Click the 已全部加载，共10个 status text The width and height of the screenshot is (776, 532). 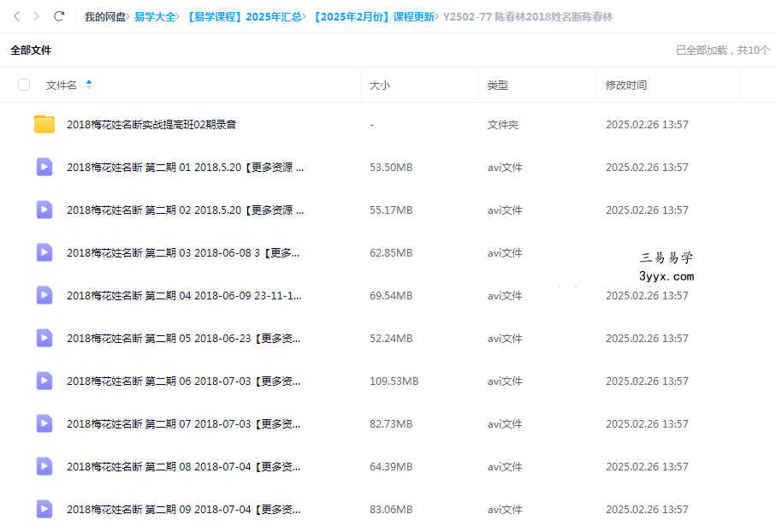click(x=723, y=50)
